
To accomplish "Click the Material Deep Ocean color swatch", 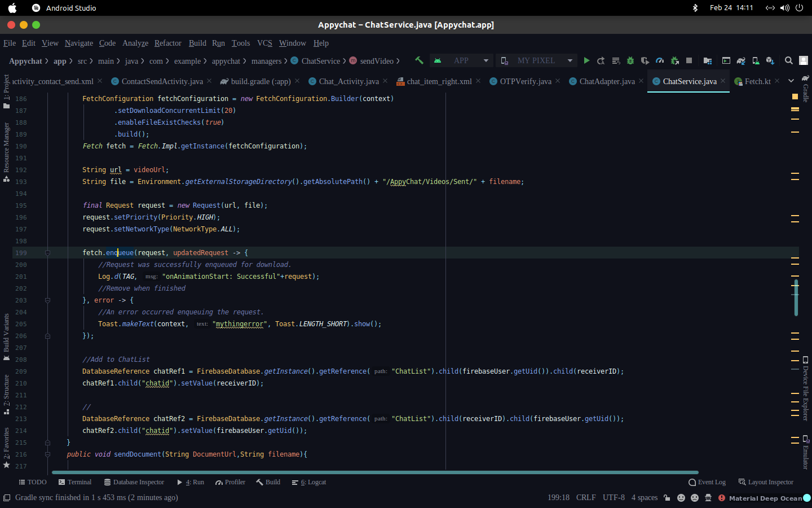I will 807,498.
